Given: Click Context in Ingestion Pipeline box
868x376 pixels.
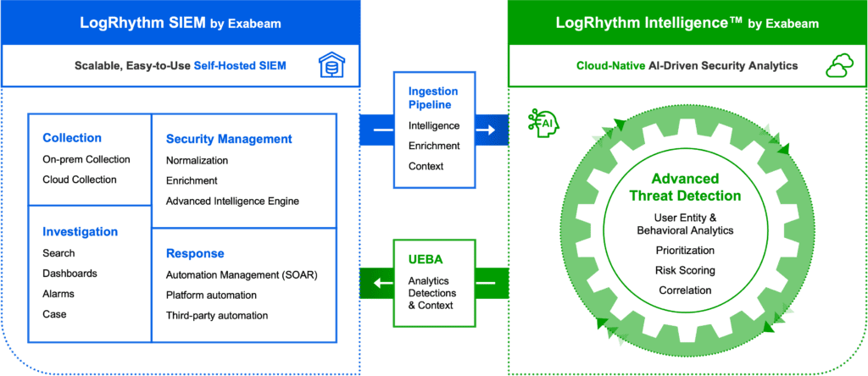Looking at the screenshot, I should [x=426, y=166].
